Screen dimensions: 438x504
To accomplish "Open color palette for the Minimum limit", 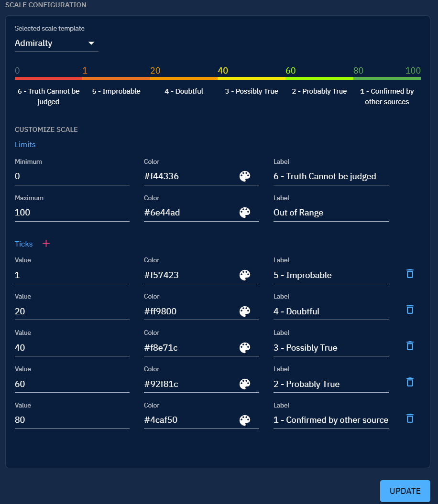I will [x=244, y=177].
